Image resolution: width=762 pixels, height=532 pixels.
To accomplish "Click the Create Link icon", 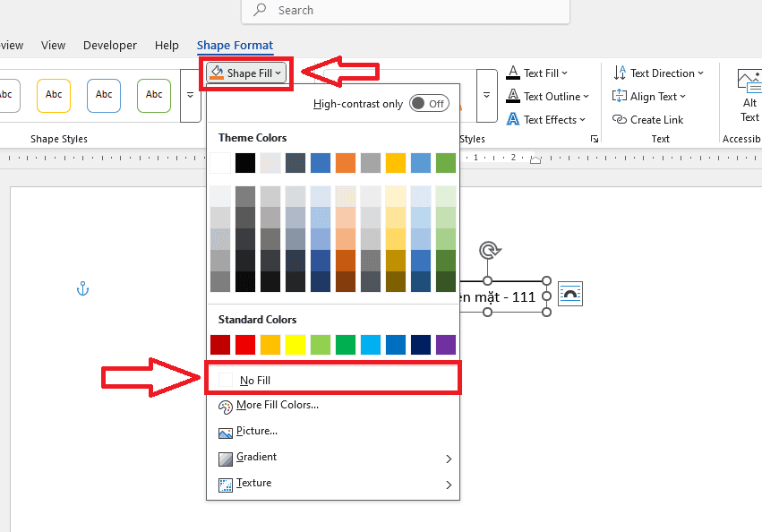I will [620, 119].
